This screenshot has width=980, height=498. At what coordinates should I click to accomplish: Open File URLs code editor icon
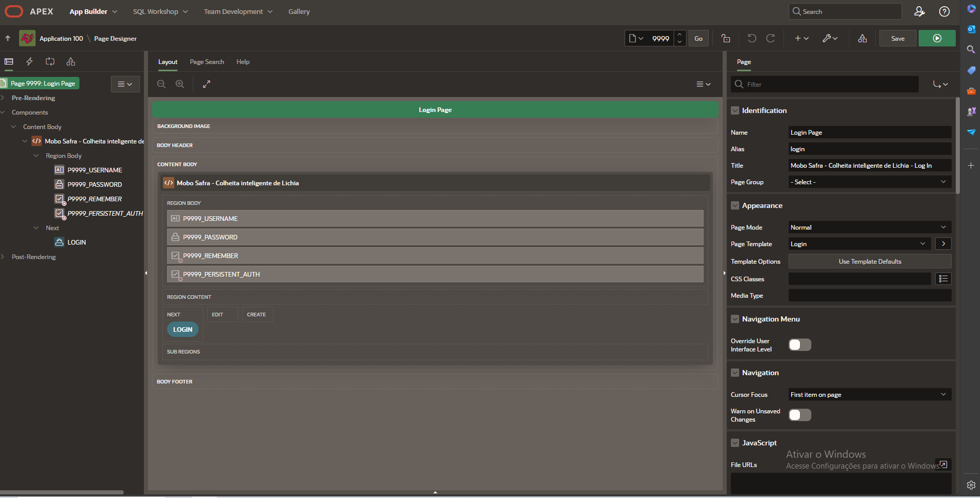943,464
